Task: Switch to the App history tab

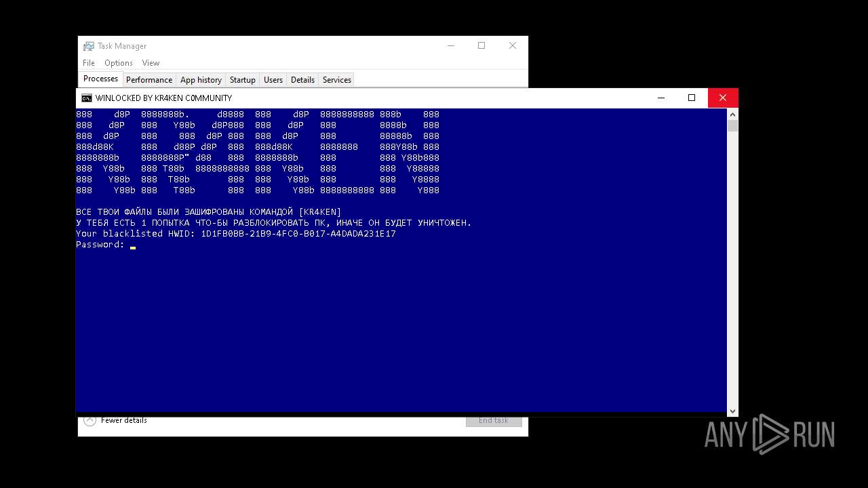Action: pyautogui.click(x=201, y=80)
